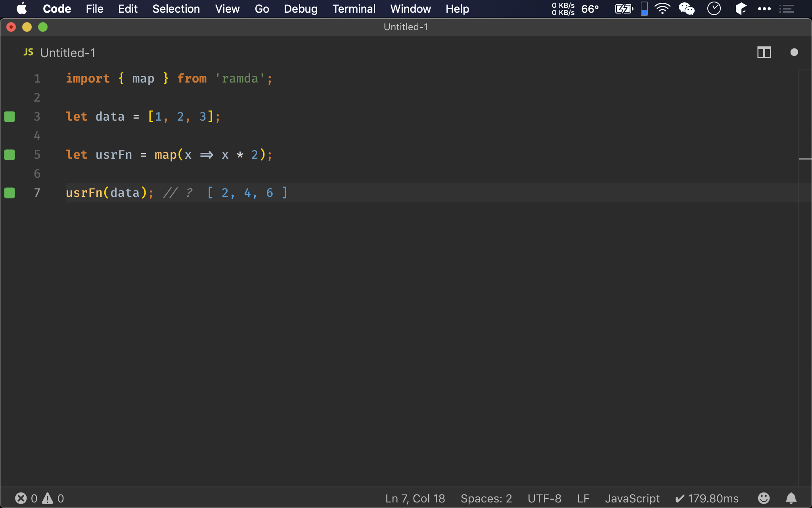Click the green coverage marker on line 3

tap(10, 117)
